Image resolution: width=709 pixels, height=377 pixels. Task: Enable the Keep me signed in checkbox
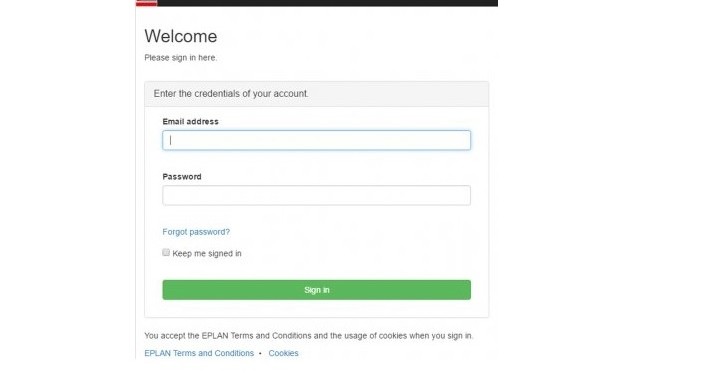166,252
